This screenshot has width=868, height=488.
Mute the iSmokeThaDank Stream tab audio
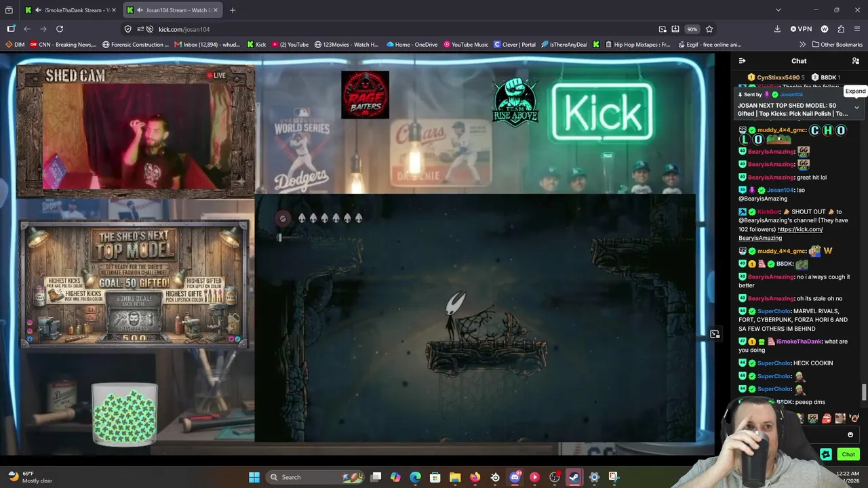[x=39, y=10]
